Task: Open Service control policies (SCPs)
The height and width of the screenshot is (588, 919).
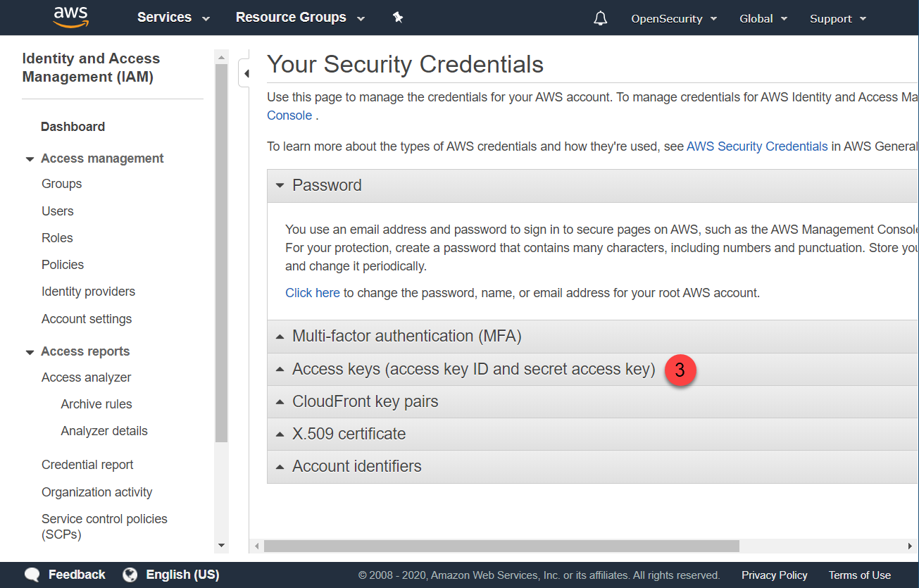Action: point(104,527)
